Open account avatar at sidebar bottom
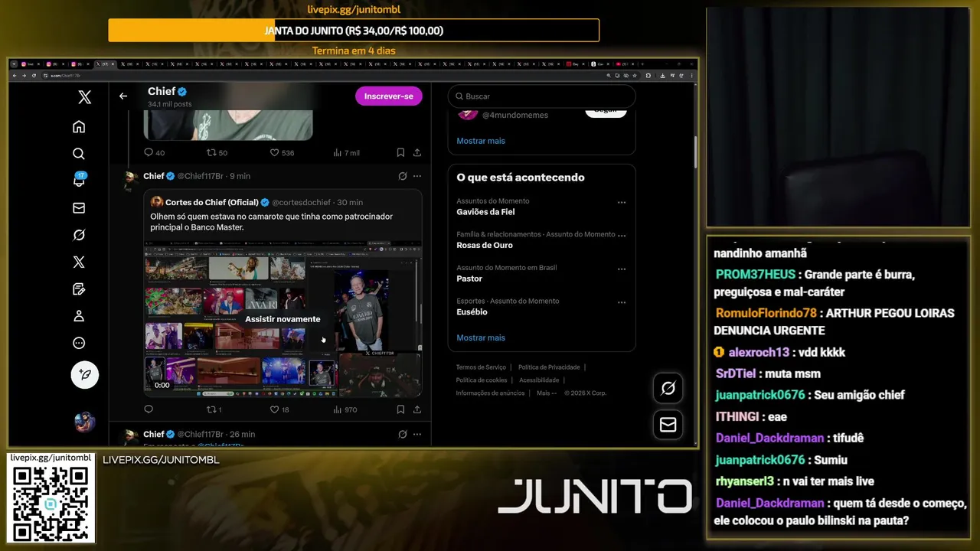The image size is (980, 551). pyautogui.click(x=85, y=422)
